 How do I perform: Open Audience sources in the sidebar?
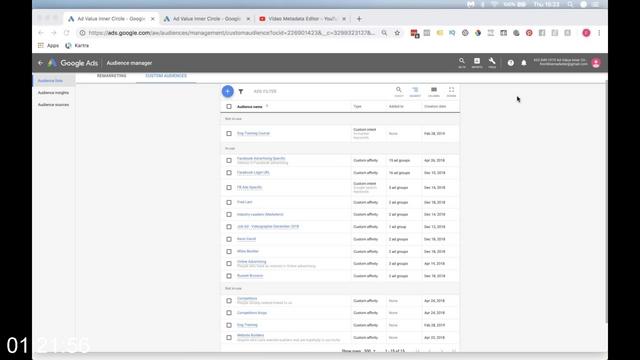(x=53, y=105)
